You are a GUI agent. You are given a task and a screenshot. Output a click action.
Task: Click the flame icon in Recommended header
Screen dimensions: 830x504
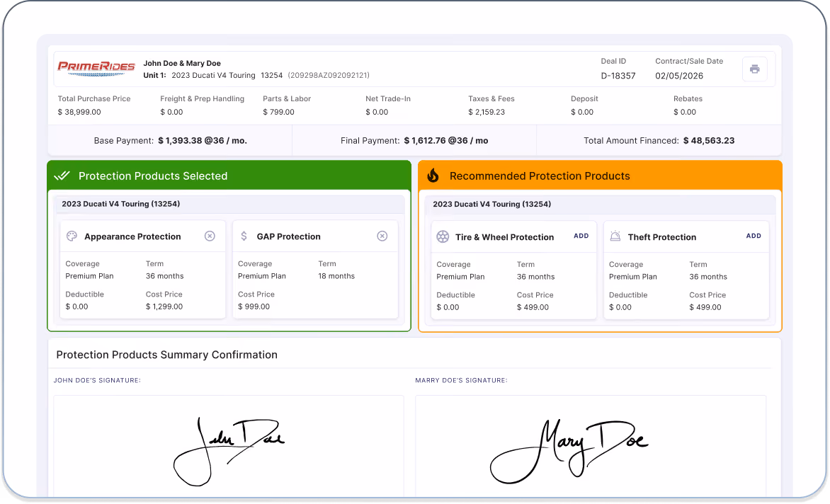[433, 176]
